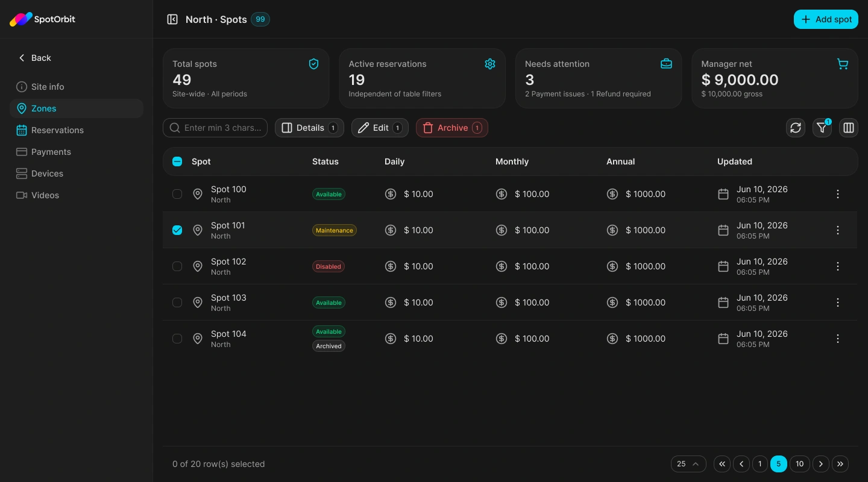Go to the last page
868x482 pixels.
pyautogui.click(x=840, y=464)
